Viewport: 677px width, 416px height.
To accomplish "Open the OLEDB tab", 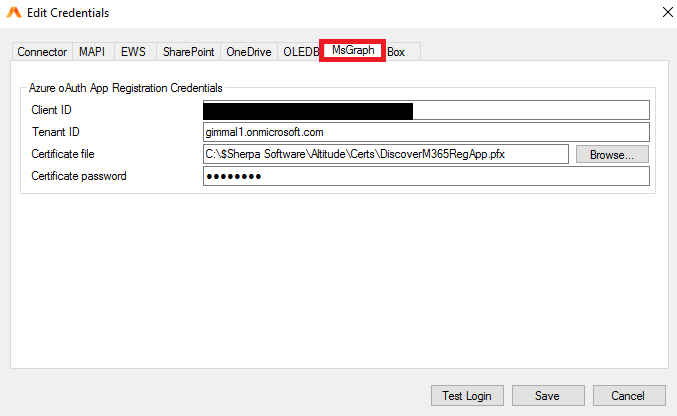I will click(x=300, y=52).
